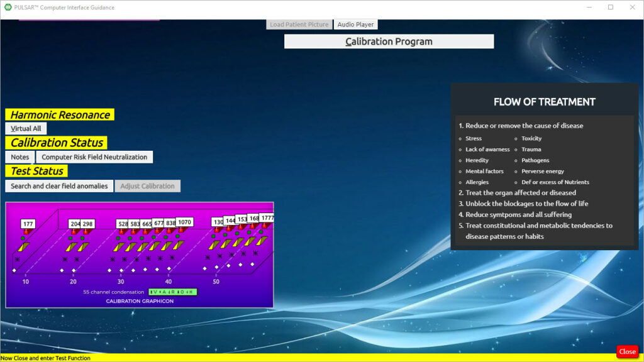
Task: Click the black asterisk in the 177 column
Action: (18, 260)
